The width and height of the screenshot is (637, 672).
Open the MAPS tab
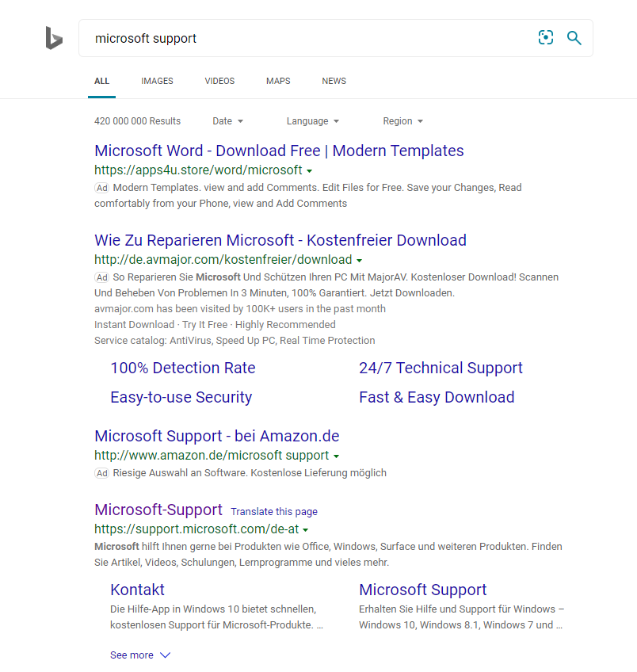click(x=278, y=81)
